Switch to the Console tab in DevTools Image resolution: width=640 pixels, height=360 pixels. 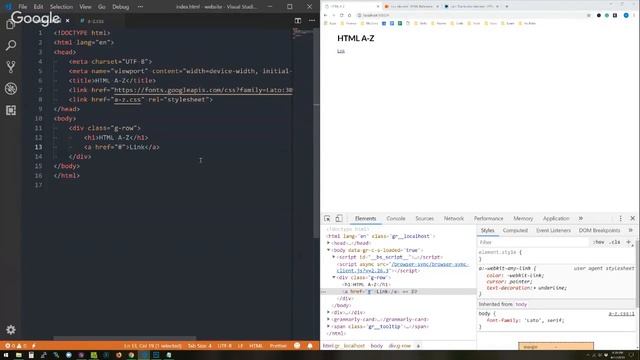pyautogui.click(x=396, y=219)
